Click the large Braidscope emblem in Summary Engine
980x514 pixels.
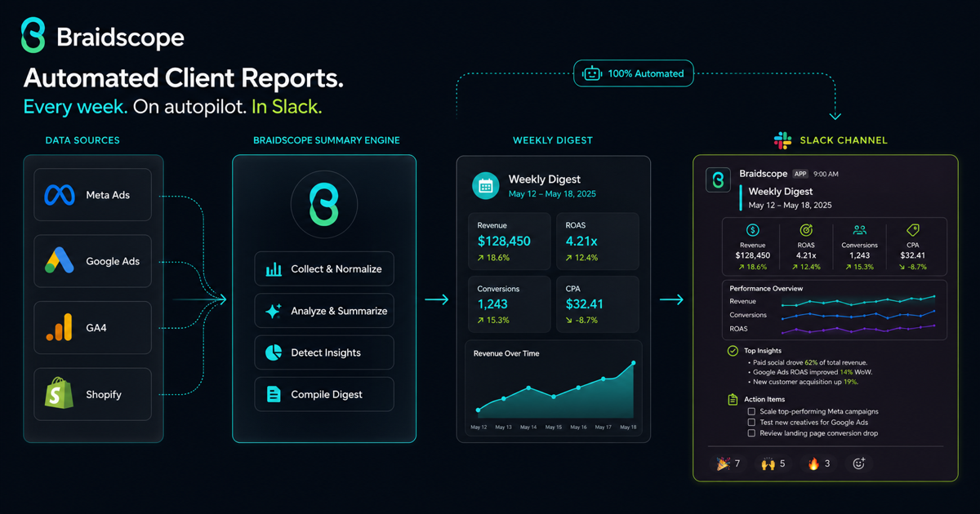324,203
